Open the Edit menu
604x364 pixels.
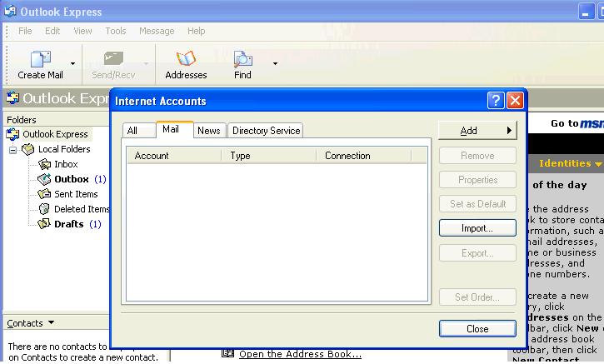pyautogui.click(x=52, y=31)
